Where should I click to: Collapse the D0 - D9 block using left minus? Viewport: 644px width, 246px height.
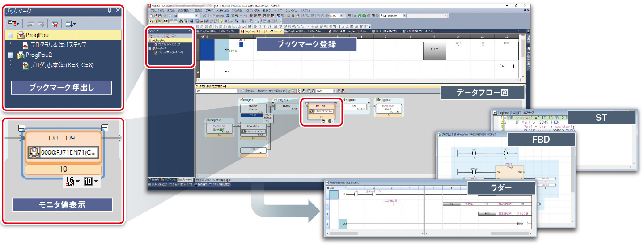pos(21,128)
